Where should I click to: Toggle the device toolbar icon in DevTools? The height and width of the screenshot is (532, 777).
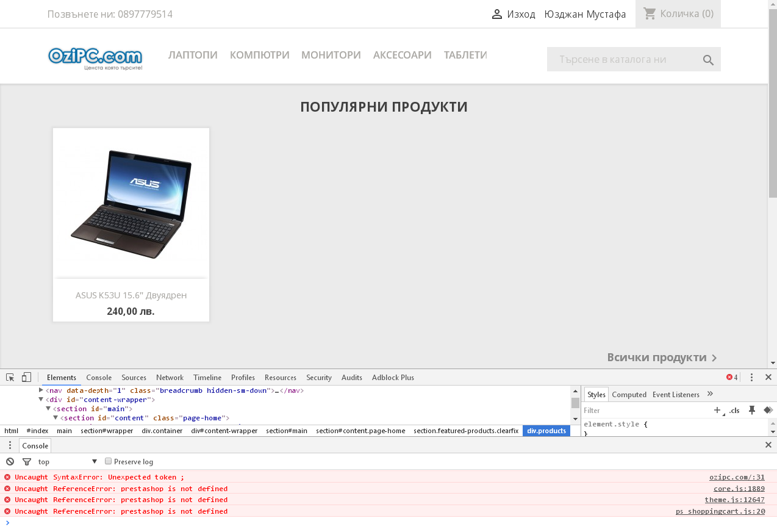pos(26,377)
